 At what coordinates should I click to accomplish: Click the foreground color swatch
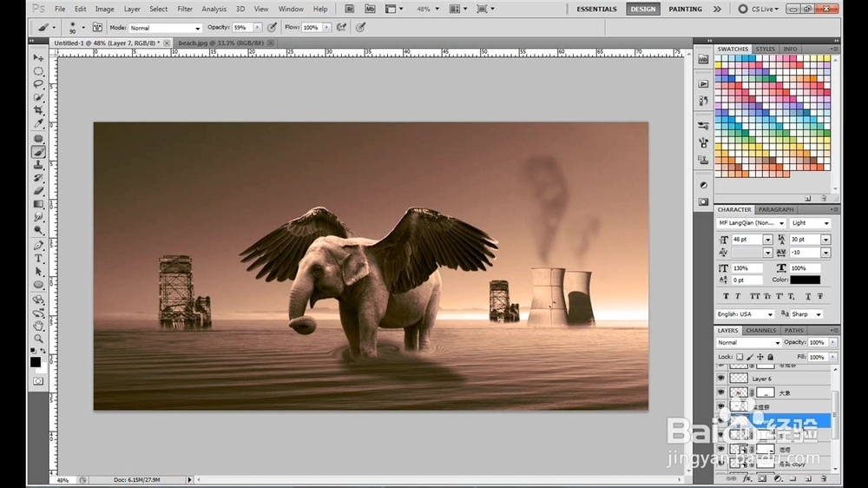36,362
